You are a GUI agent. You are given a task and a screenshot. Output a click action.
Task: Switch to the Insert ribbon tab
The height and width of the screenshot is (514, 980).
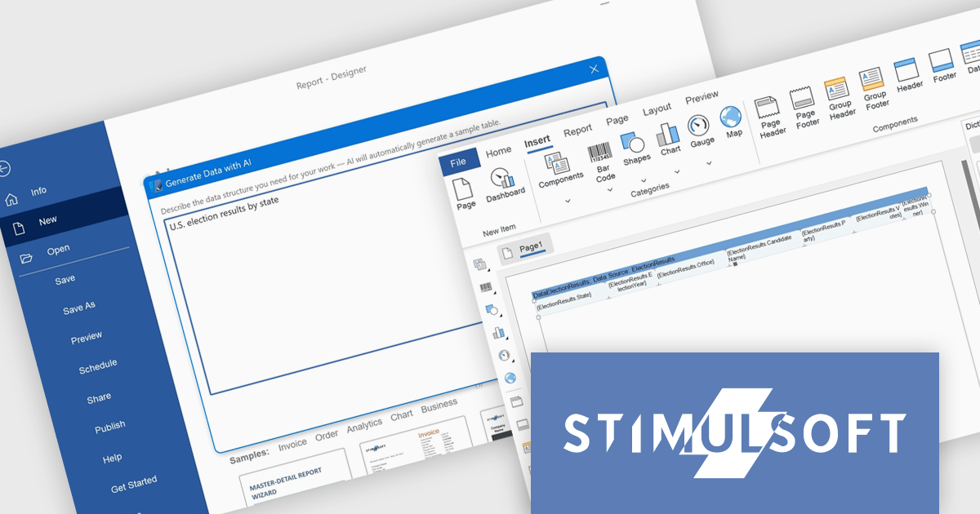tap(537, 141)
